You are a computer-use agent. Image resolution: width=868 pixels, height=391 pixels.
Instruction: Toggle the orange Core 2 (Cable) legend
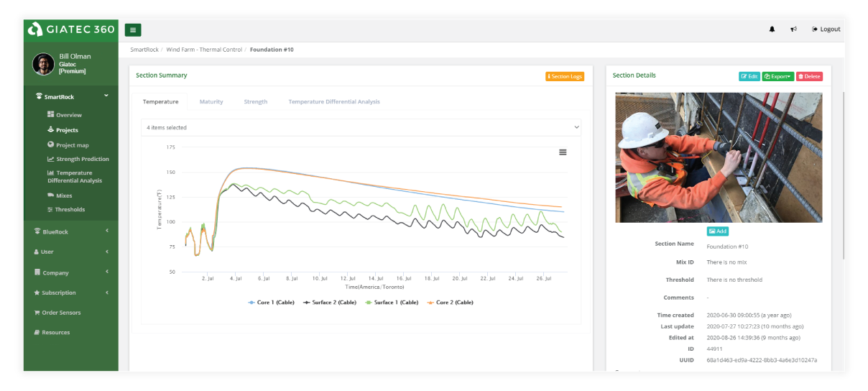[450, 303]
